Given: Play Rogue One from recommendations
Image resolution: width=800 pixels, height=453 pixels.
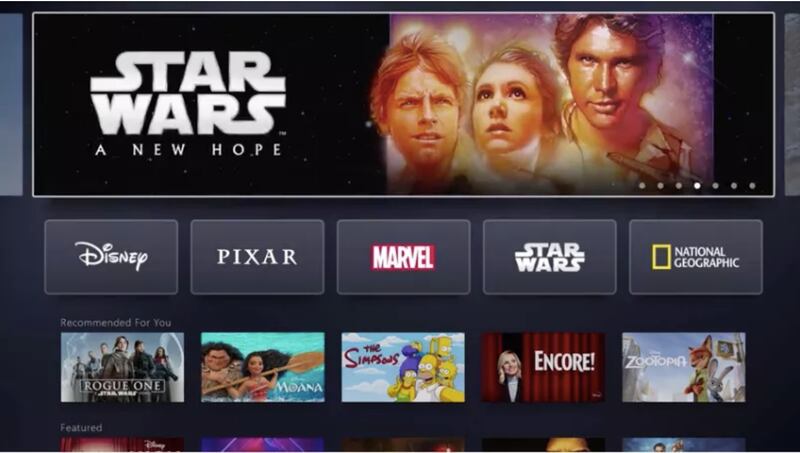Looking at the screenshot, I should (122, 367).
